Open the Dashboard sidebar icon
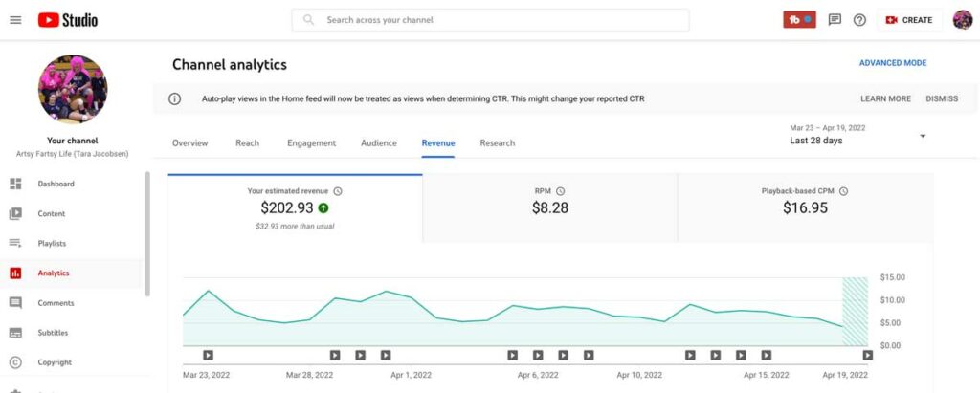The height and width of the screenshot is (393, 980). [15, 184]
